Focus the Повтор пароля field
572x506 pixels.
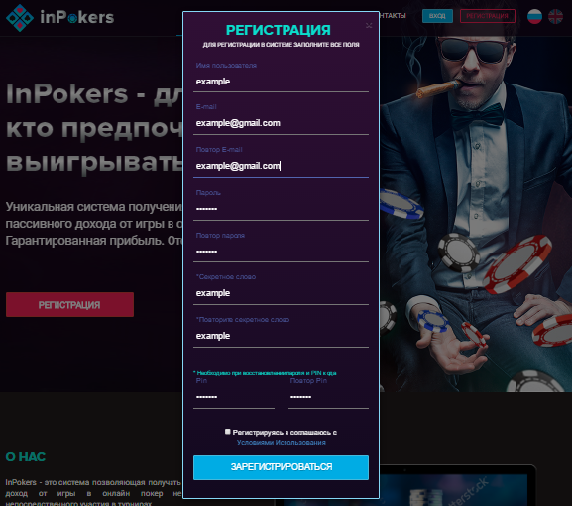tap(281, 252)
